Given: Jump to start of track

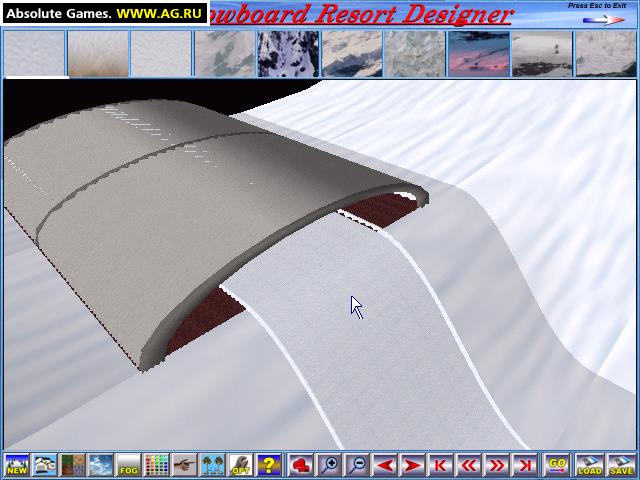Looking at the screenshot, I should tap(440, 464).
